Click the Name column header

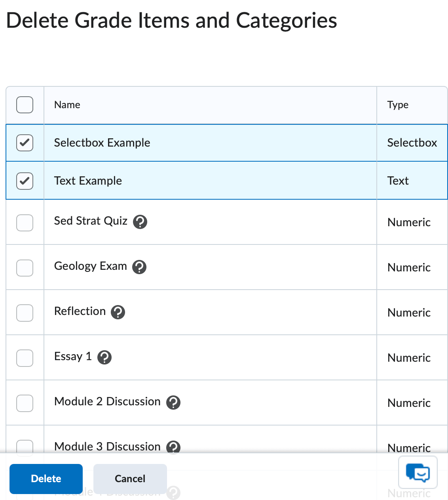67,105
